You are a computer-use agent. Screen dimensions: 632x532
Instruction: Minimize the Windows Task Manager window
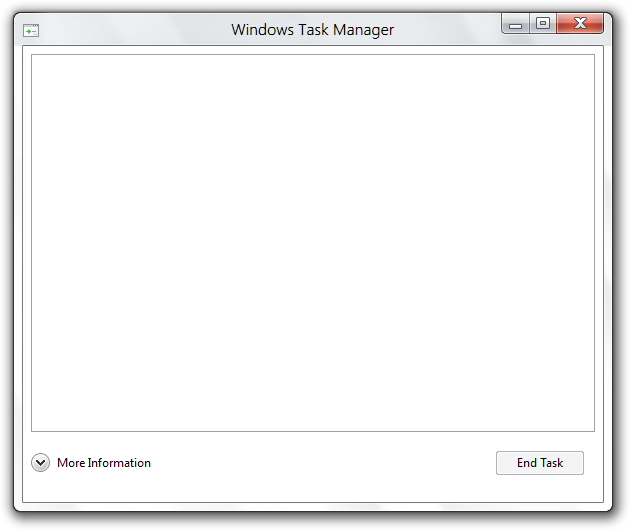pos(515,23)
